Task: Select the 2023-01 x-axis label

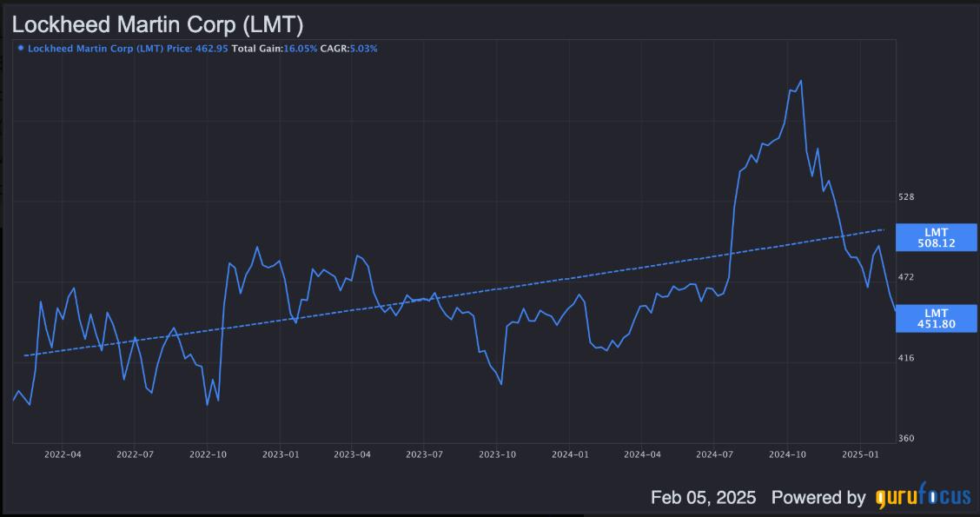Action: click(x=280, y=454)
